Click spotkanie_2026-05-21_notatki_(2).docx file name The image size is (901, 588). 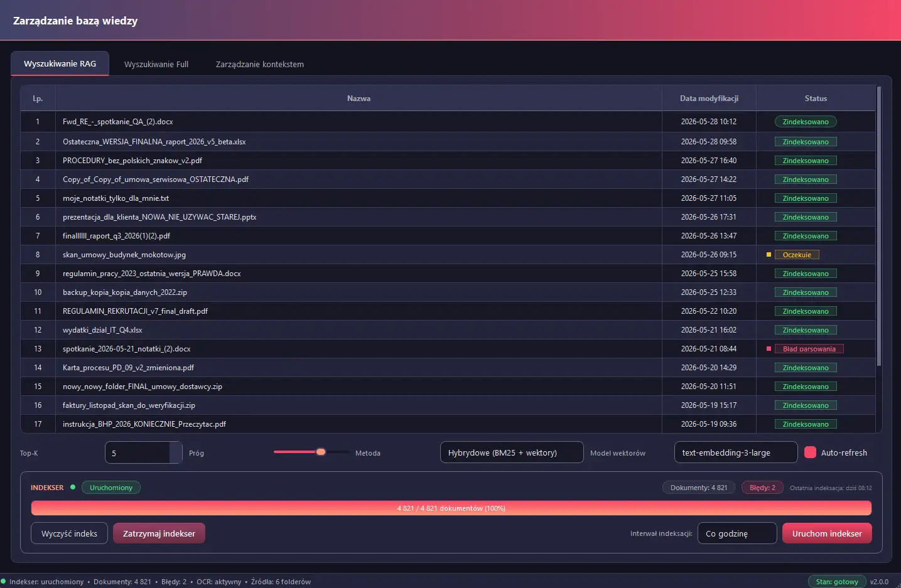[x=127, y=349]
